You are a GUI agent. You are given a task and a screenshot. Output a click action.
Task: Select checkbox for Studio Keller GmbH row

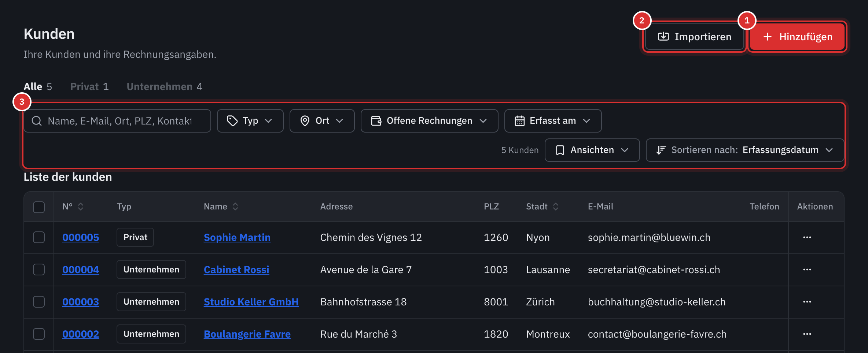(x=39, y=302)
